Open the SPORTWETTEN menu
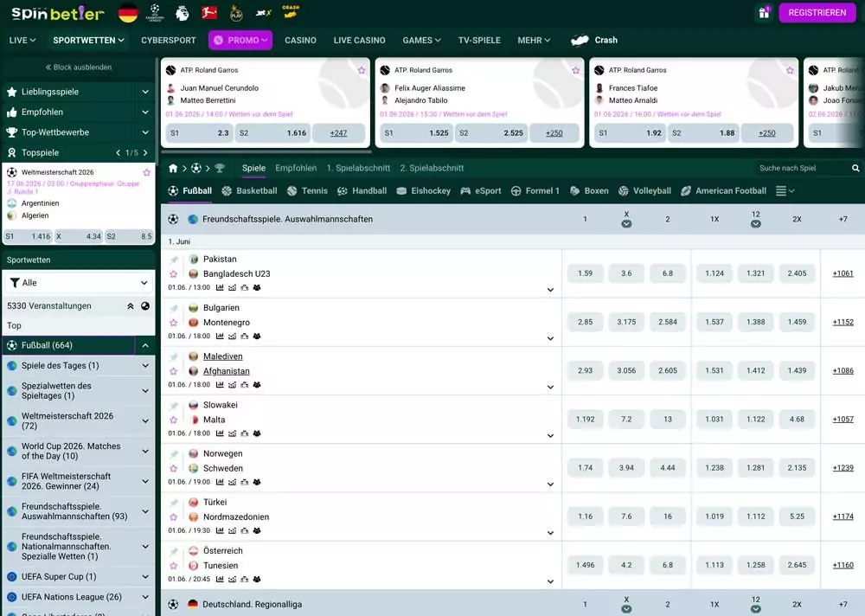The height and width of the screenshot is (616, 865). [88, 41]
